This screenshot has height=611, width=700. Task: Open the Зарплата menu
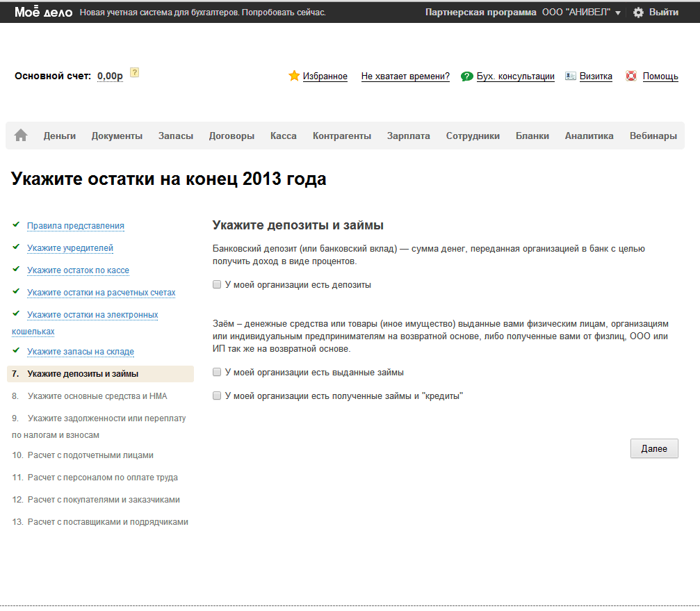pyautogui.click(x=409, y=136)
